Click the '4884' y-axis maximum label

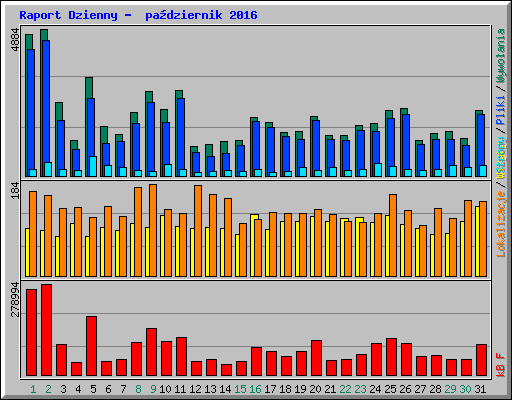pyautogui.click(x=15, y=40)
